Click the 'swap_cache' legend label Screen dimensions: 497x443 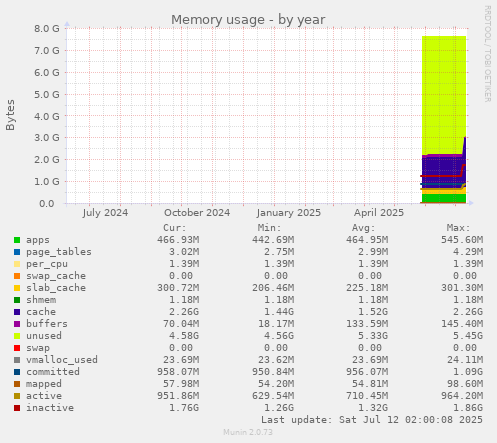click(x=56, y=276)
